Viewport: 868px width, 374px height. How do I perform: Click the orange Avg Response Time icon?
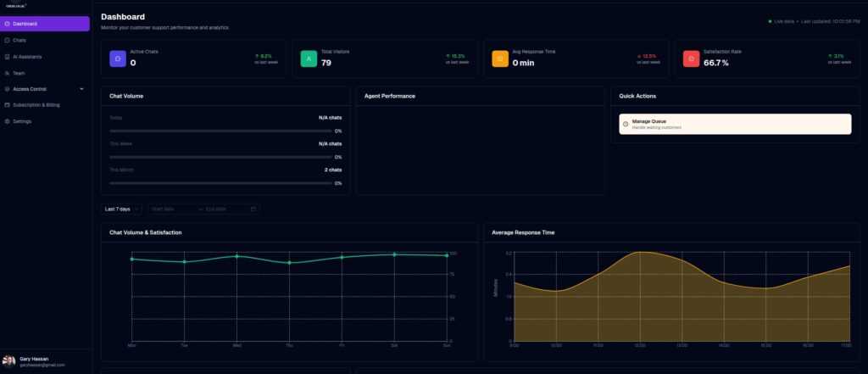(x=500, y=59)
